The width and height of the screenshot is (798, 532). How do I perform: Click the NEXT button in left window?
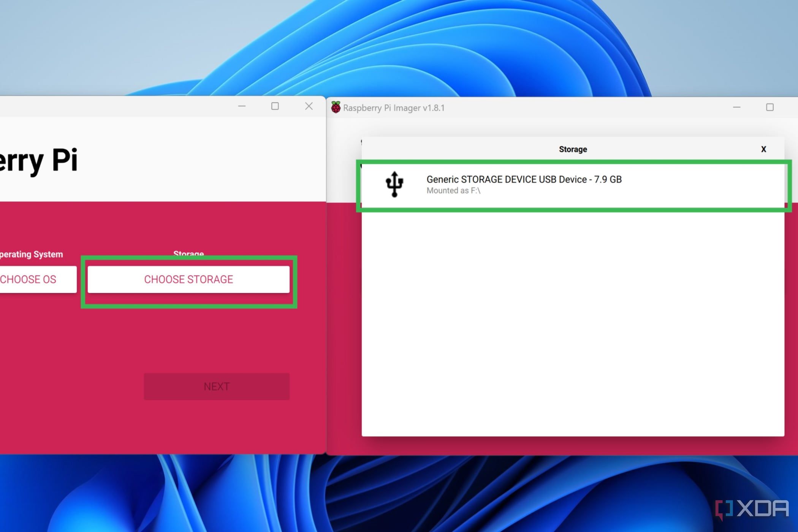tap(217, 386)
